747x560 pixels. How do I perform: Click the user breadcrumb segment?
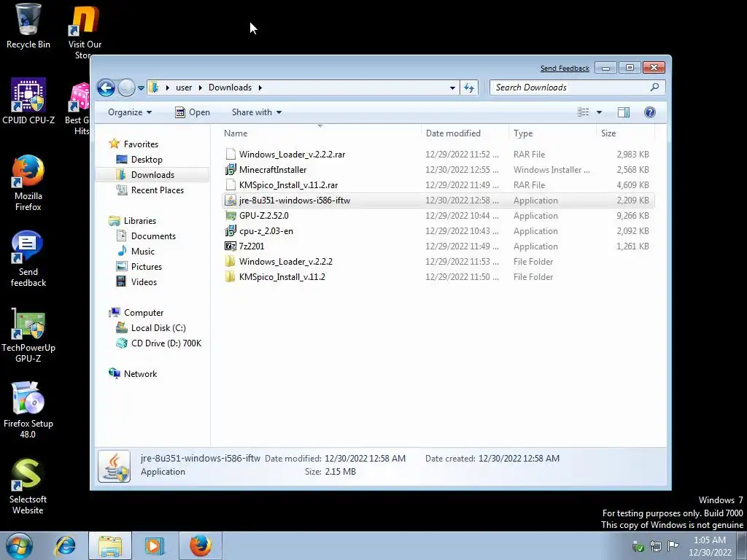(x=184, y=87)
